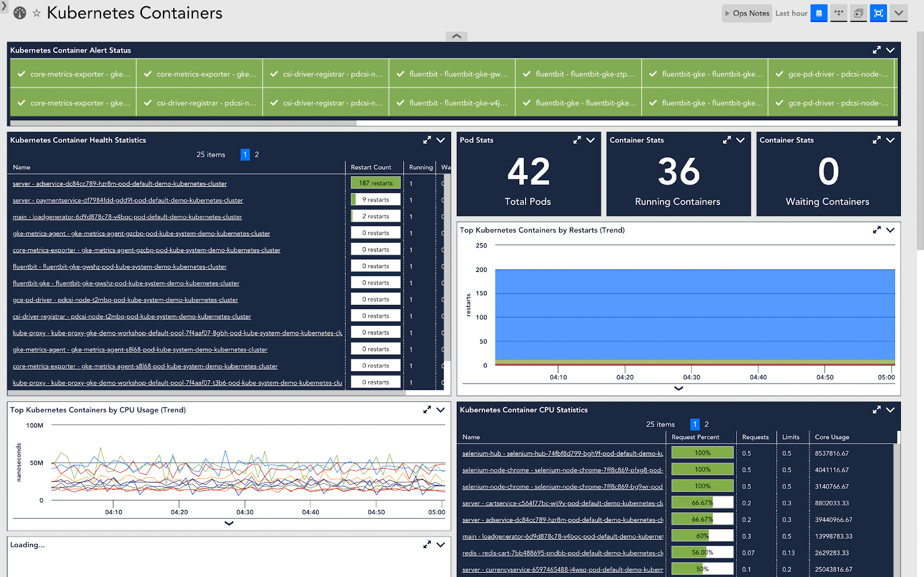Open the Last hour time range selector
Screen dimensions: 924x577
(791, 13)
